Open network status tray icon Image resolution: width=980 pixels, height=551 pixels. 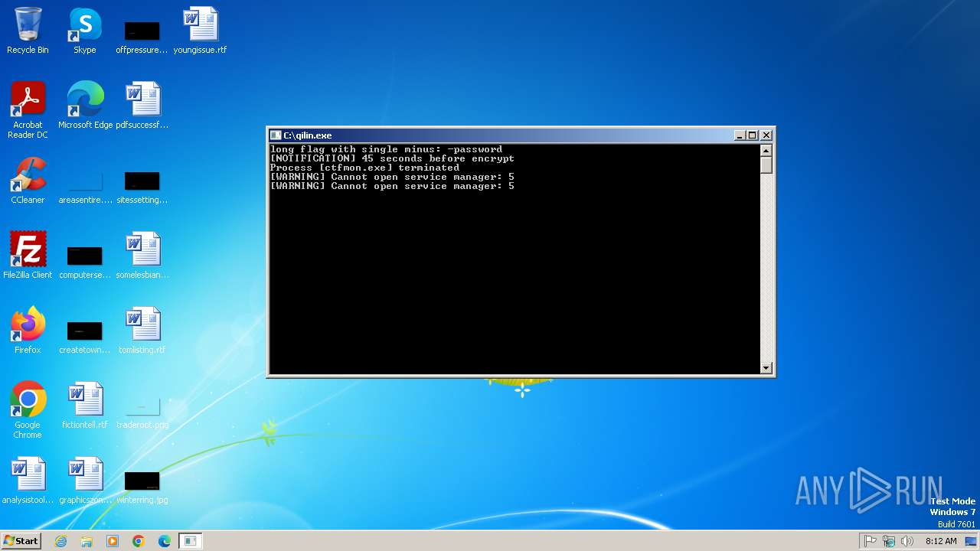(x=889, y=541)
